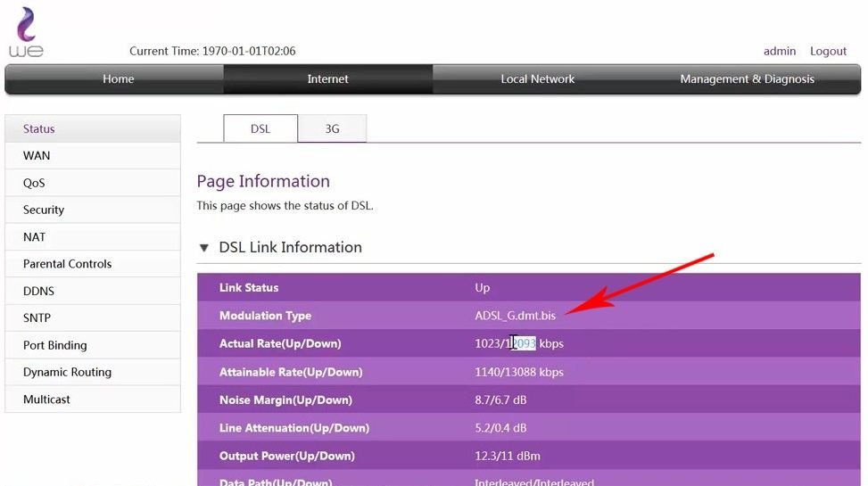Open the QoS sidebar page
The width and height of the screenshot is (868, 486).
(x=93, y=183)
